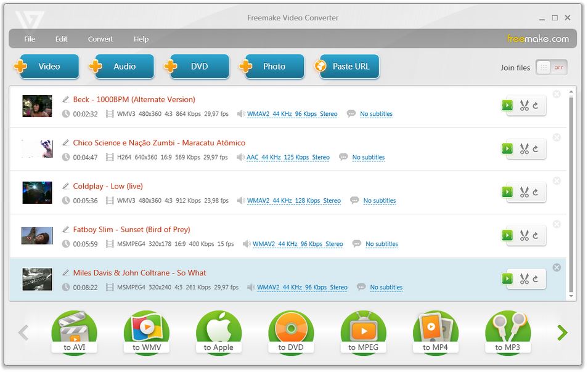Open the video preview for Beck track

point(507,105)
